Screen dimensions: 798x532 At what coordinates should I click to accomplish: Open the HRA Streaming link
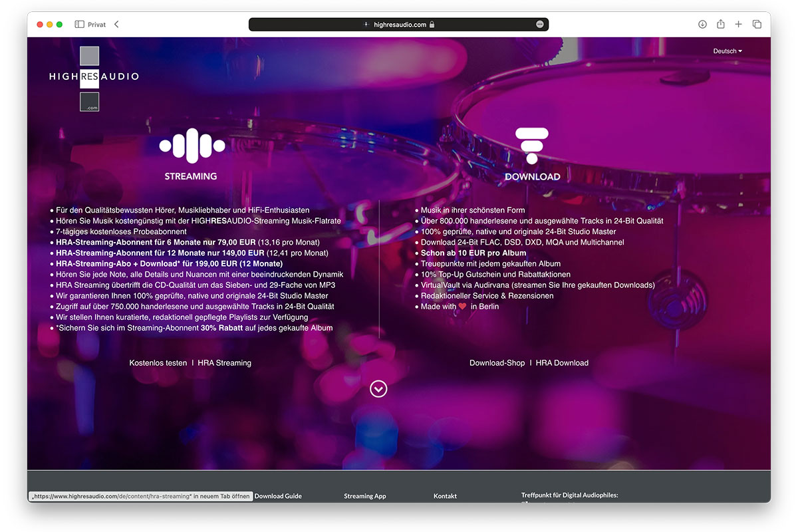coord(225,363)
